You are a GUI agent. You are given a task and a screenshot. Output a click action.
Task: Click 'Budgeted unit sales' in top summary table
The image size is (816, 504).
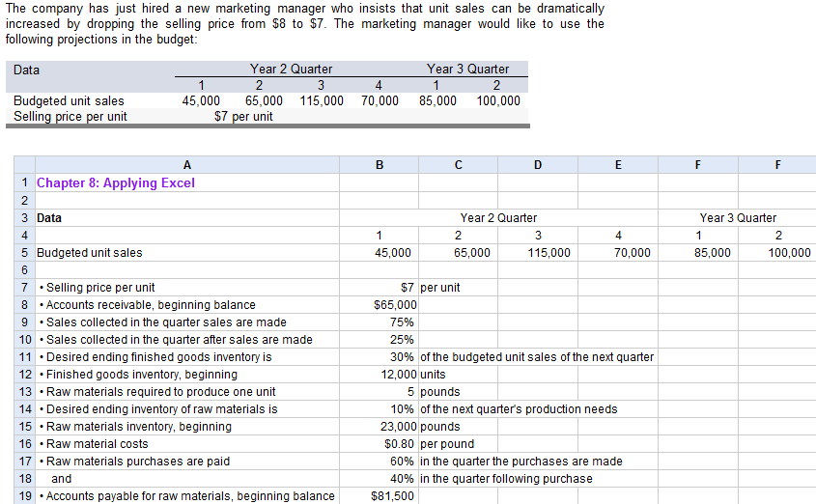coord(69,101)
